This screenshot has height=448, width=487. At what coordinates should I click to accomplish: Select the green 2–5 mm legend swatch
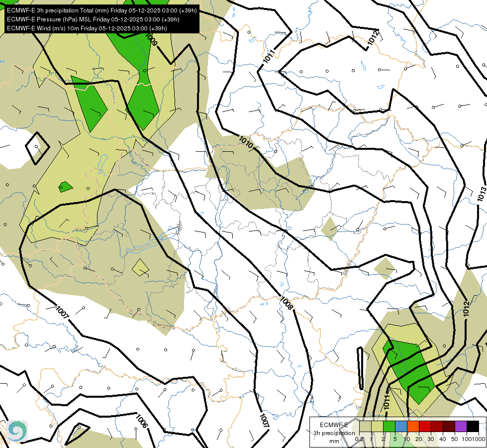tap(389, 426)
